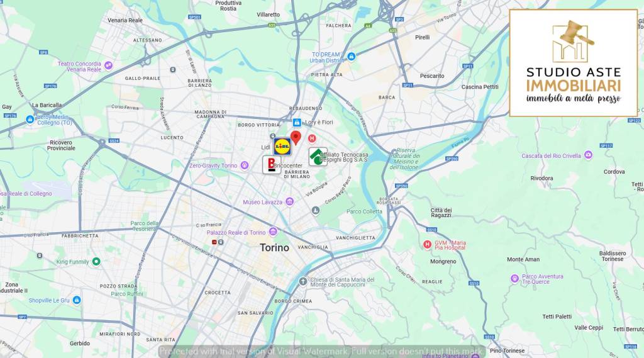Viewport: 644px width, 358px height.
Task: Click the Shopville Le Gru shopping icon
Action: pyautogui.click(x=76, y=300)
